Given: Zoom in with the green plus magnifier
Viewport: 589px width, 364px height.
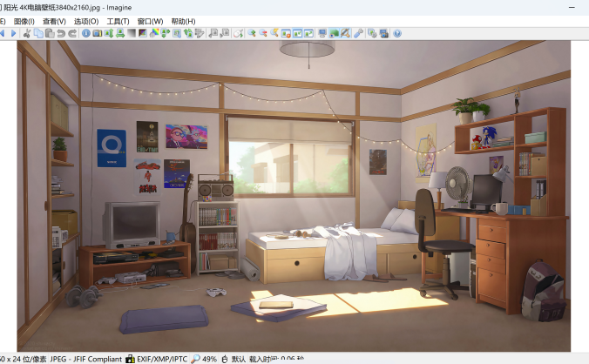Looking at the screenshot, I should point(252,33).
